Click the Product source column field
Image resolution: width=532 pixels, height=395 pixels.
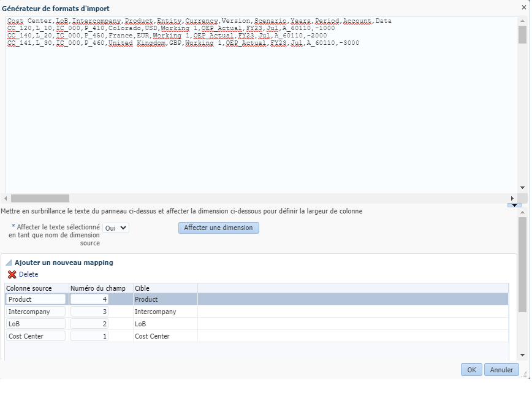36,299
